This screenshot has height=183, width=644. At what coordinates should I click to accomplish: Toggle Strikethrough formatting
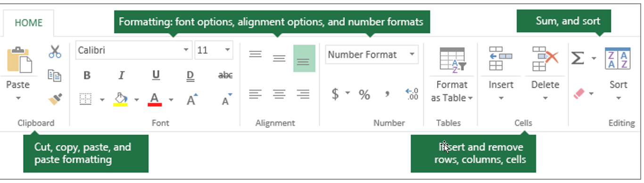coord(226,75)
